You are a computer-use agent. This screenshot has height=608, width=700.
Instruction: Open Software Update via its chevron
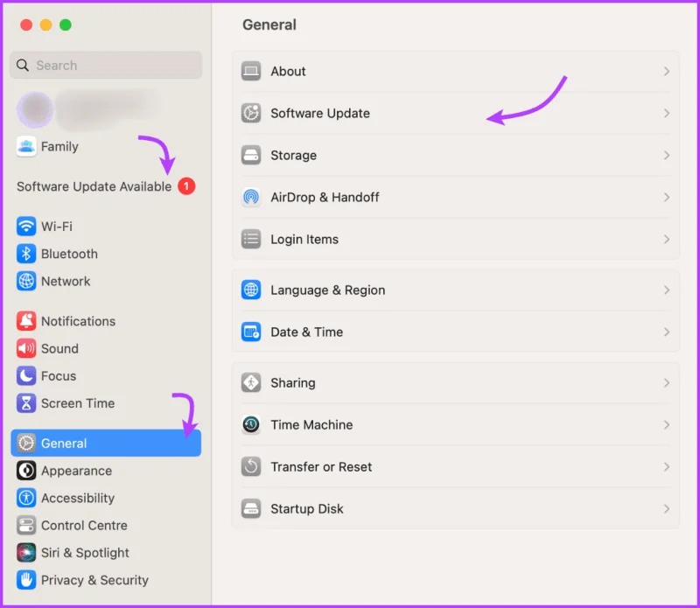pos(667,114)
